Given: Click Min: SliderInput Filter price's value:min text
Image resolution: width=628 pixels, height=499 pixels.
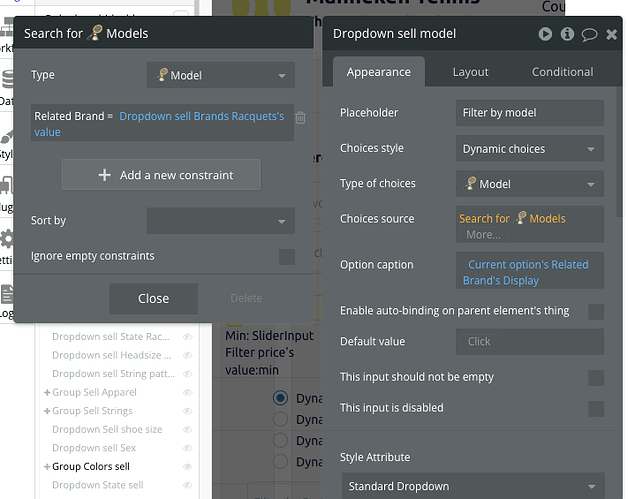Looking at the screenshot, I should pyautogui.click(x=269, y=353).
